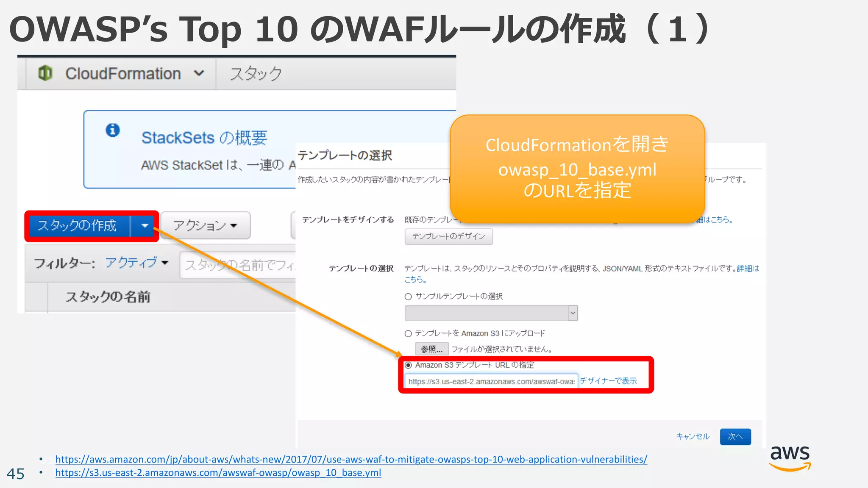This screenshot has width=868, height=488.
Task: Click the 次へ button
Action: (x=735, y=437)
